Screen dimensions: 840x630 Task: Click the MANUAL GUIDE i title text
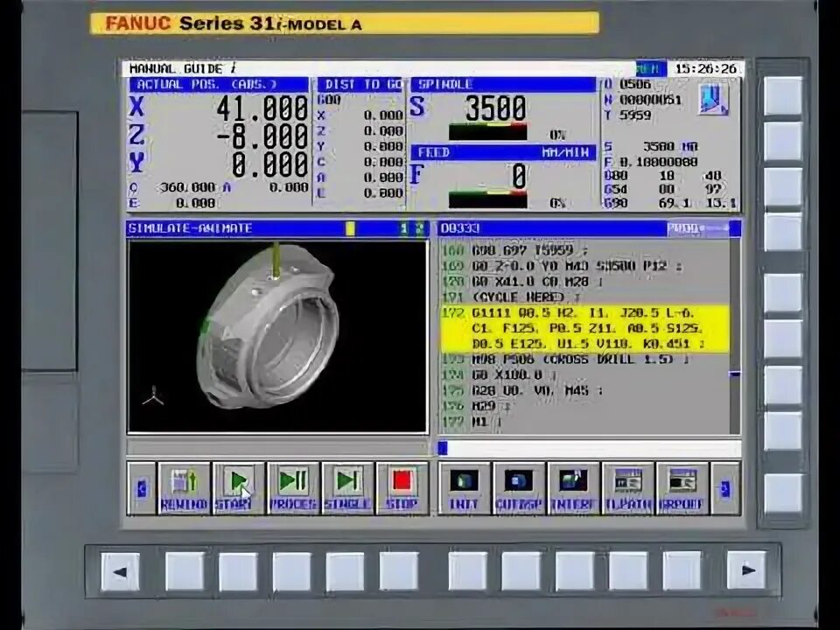pyautogui.click(x=182, y=69)
